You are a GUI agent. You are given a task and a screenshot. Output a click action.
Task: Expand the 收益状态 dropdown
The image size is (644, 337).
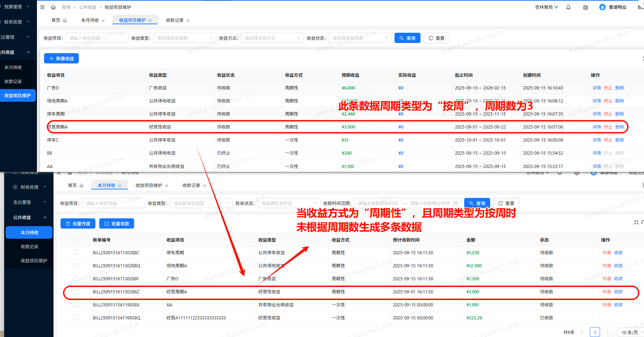pos(360,38)
